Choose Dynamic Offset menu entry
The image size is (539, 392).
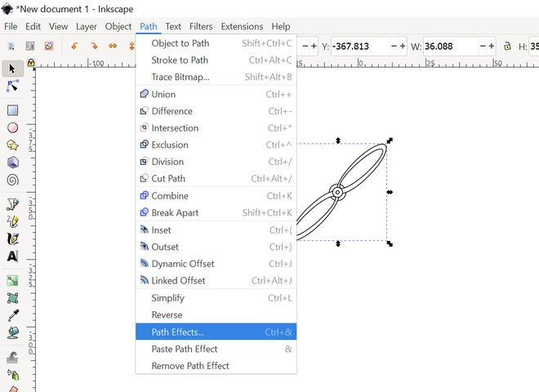[216, 264]
